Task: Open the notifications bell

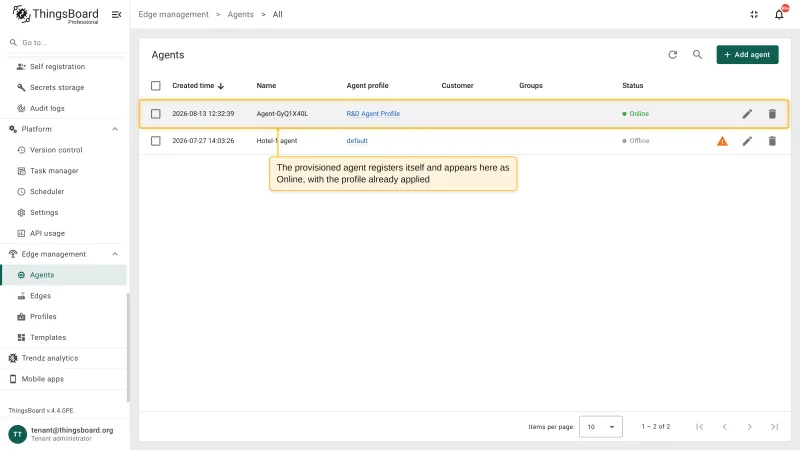Action: coord(779,14)
